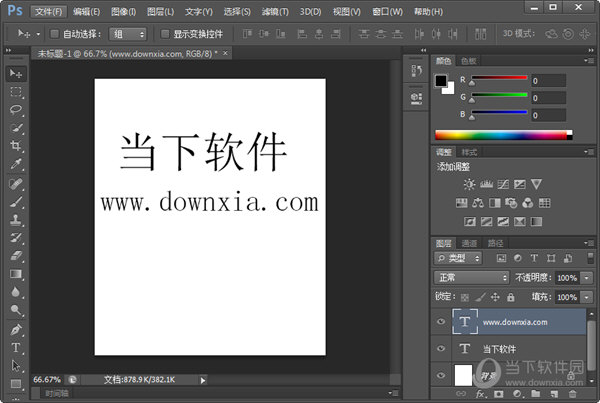The width and height of the screenshot is (600, 403).
Task: Open the 窗口(W) menu
Action: click(x=387, y=12)
